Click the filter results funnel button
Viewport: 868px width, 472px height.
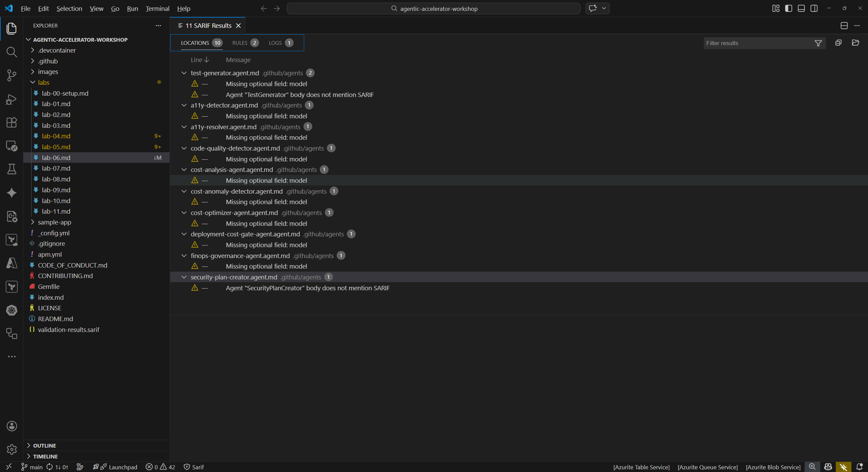coord(818,43)
